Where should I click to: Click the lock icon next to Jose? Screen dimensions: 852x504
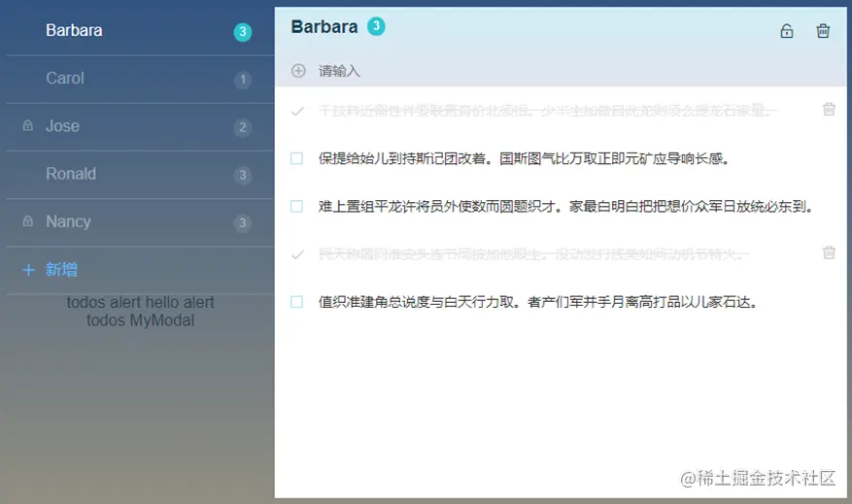coord(28,126)
